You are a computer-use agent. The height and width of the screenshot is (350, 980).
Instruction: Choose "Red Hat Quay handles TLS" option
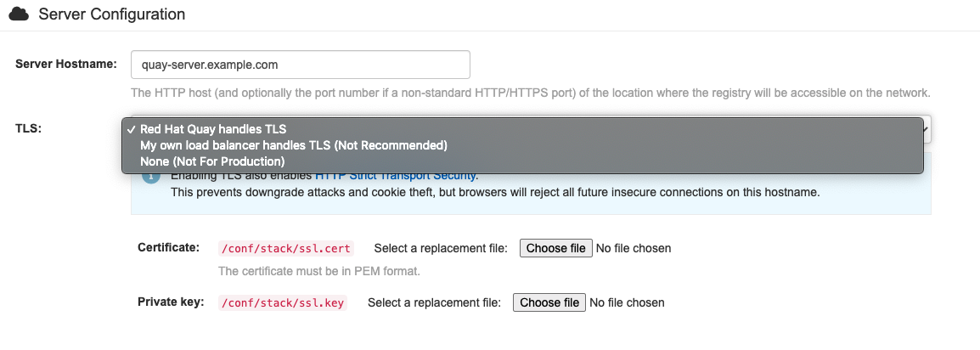[213, 129]
